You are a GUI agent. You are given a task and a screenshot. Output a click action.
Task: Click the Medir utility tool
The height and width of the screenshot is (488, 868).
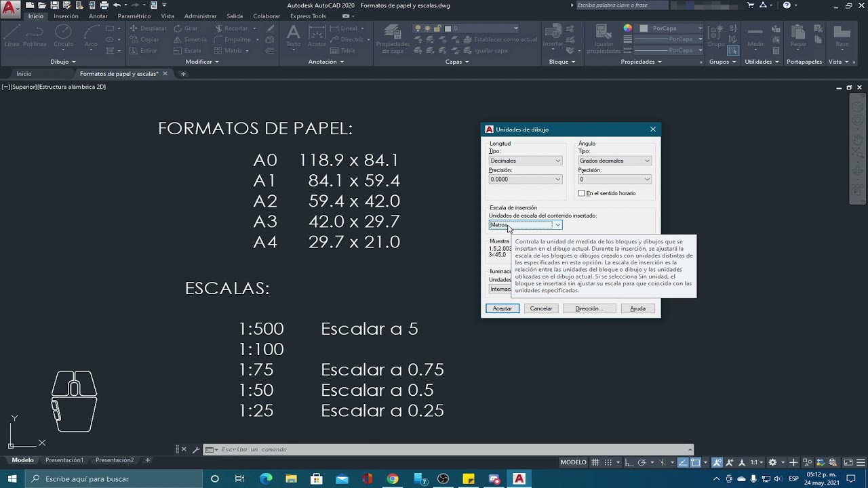[x=755, y=35]
